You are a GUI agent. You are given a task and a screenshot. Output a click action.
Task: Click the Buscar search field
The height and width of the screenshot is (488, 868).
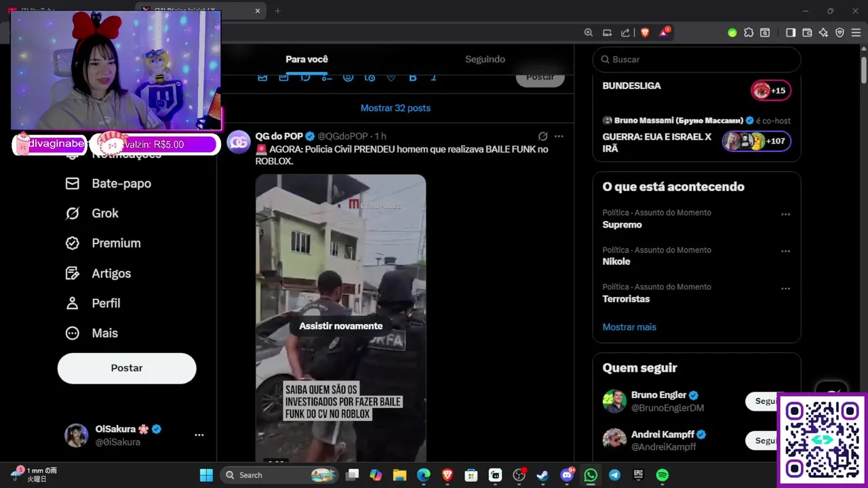(696, 60)
